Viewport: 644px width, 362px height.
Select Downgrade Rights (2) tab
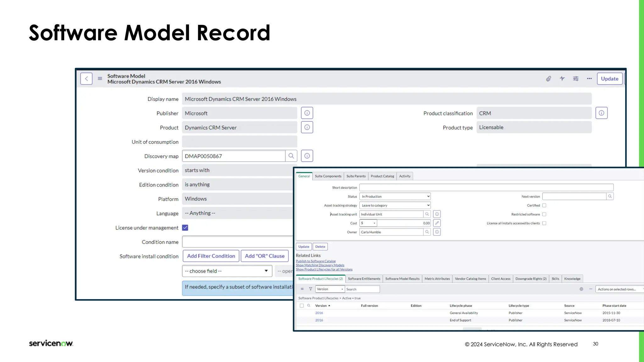(531, 279)
